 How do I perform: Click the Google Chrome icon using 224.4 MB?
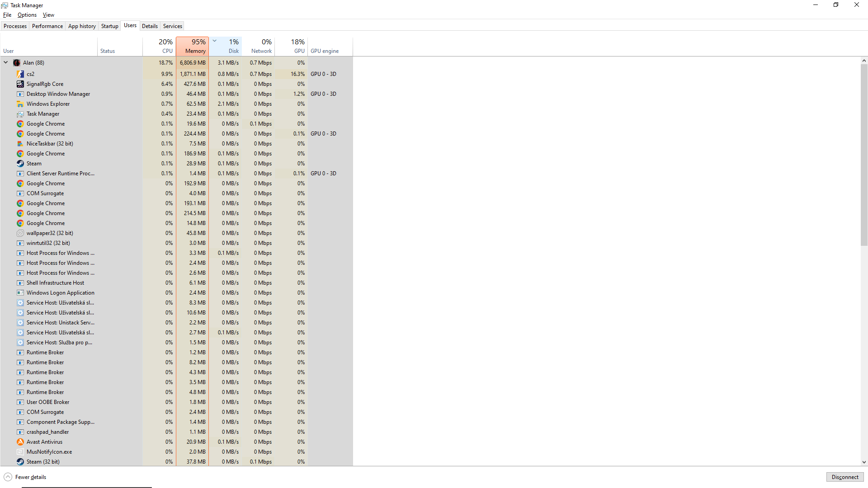coord(20,134)
